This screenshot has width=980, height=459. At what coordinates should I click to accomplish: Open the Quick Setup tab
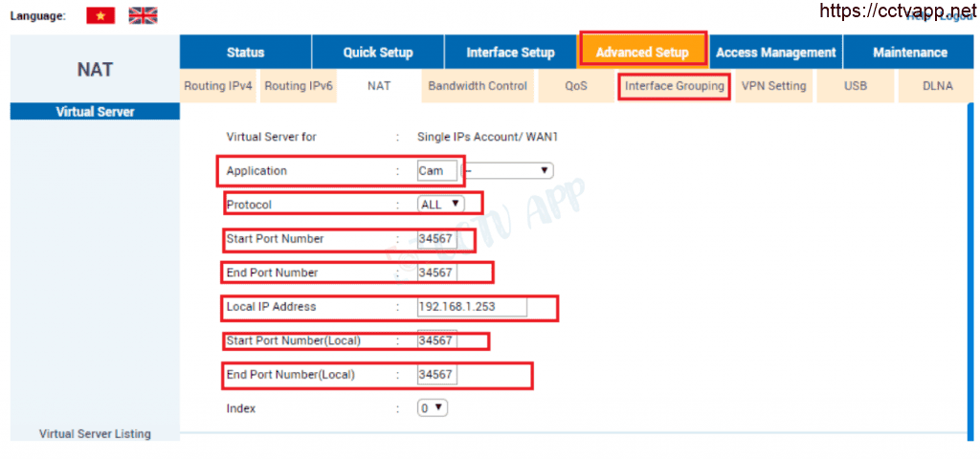(378, 53)
